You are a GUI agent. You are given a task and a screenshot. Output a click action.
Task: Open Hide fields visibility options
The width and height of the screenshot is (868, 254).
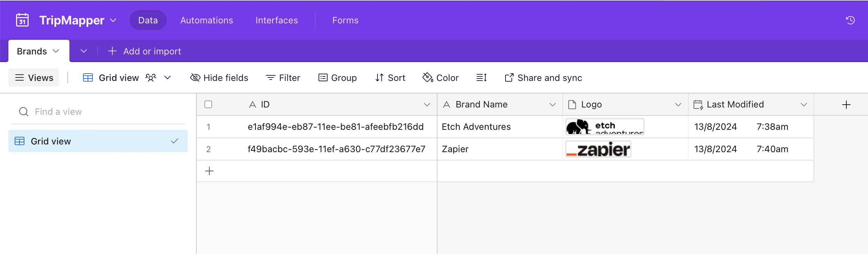[x=219, y=77]
